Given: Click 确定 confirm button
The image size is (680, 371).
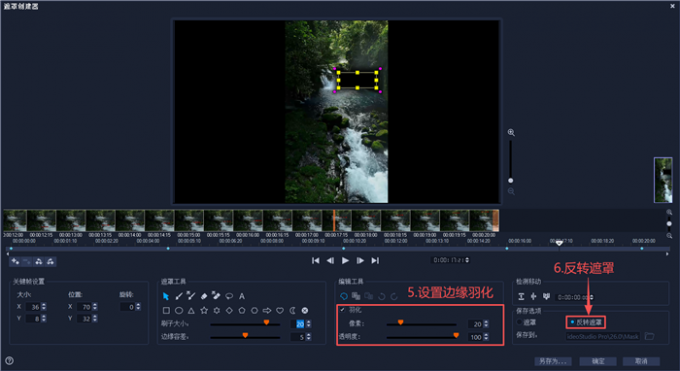Looking at the screenshot, I should click(598, 361).
